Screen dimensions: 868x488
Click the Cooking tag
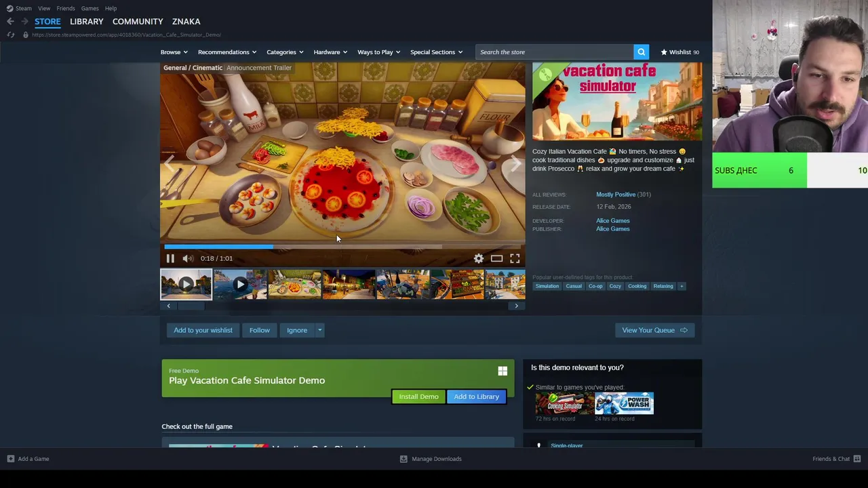[637, 286]
